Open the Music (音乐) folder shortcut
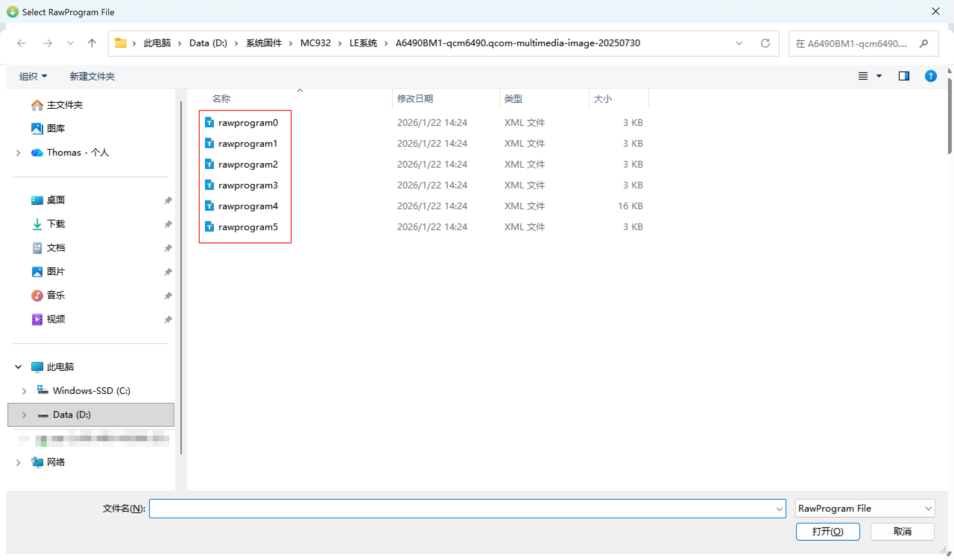The image size is (954, 560). pos(56,296)
